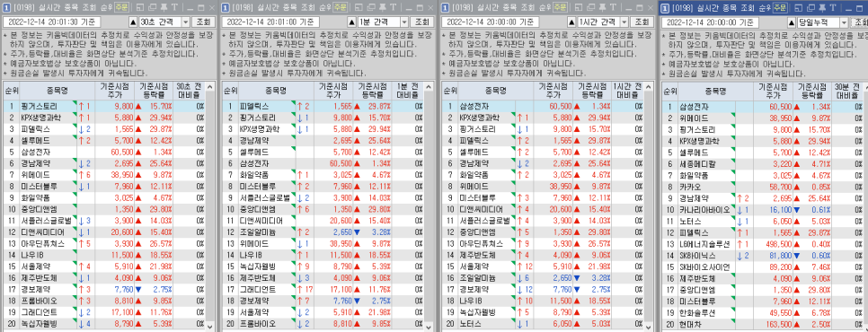The image size is (868, 332).
Task: Click vertical scrollbar in 1분 간격 window
Action: [x=429, y=206]
